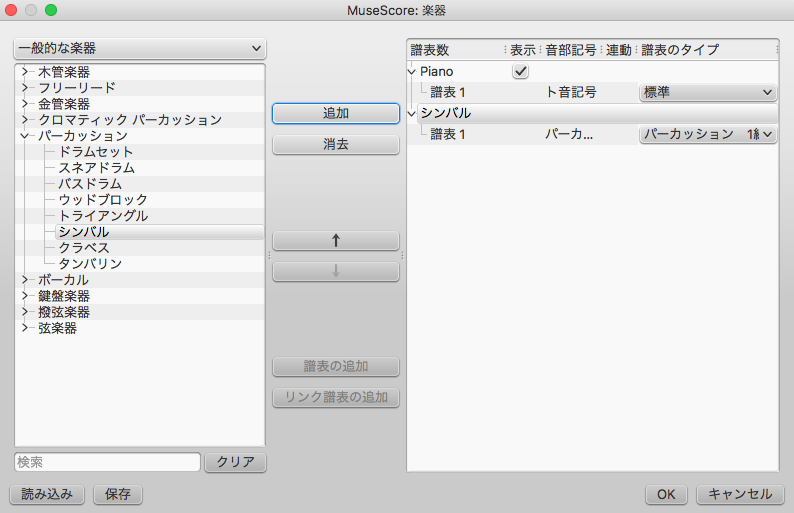Viewport: 794px width, 513px height.
Task: Select トライアングル instrument
Action: click(x=103, y=216)
